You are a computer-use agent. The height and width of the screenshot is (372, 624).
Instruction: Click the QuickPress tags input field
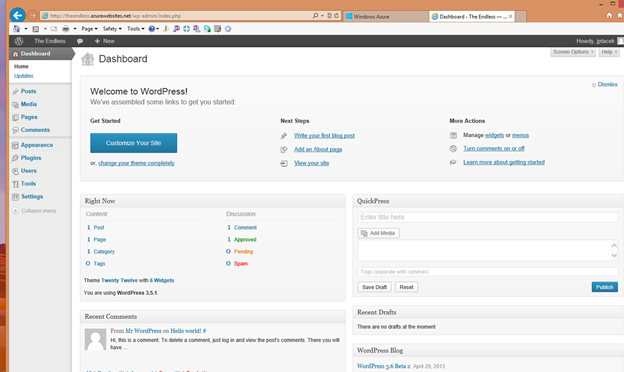(488, 272)
